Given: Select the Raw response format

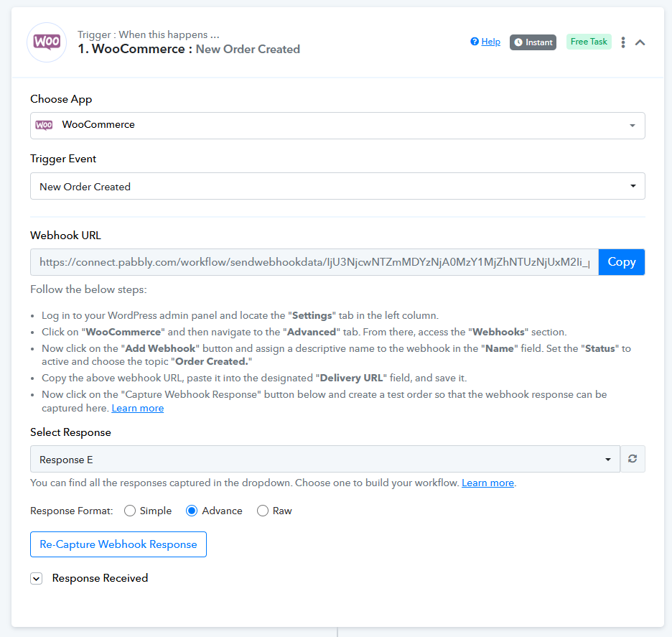Looking at the screenshot, I should click(263, 511).
